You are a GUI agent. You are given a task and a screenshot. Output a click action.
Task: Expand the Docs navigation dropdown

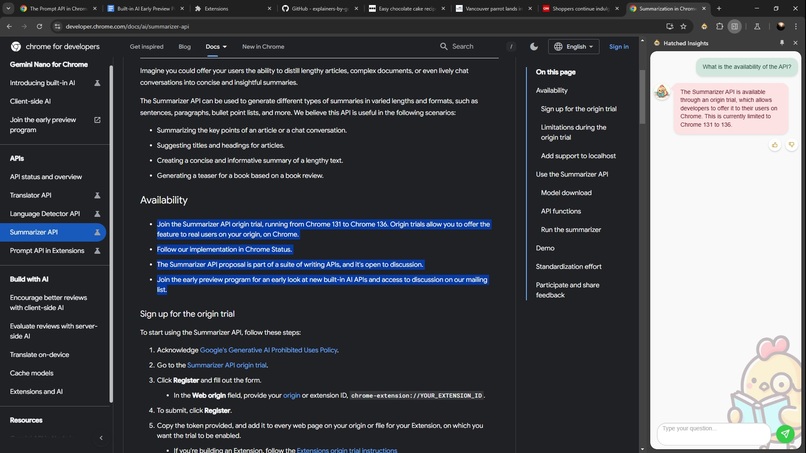tap(216, 46)
